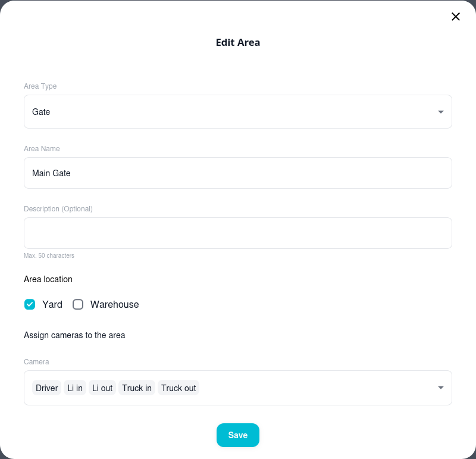Image resolution: width=476 pixels, height=459 pixels.
Task: Click the Gate value in Area Type
Action: 41,112
